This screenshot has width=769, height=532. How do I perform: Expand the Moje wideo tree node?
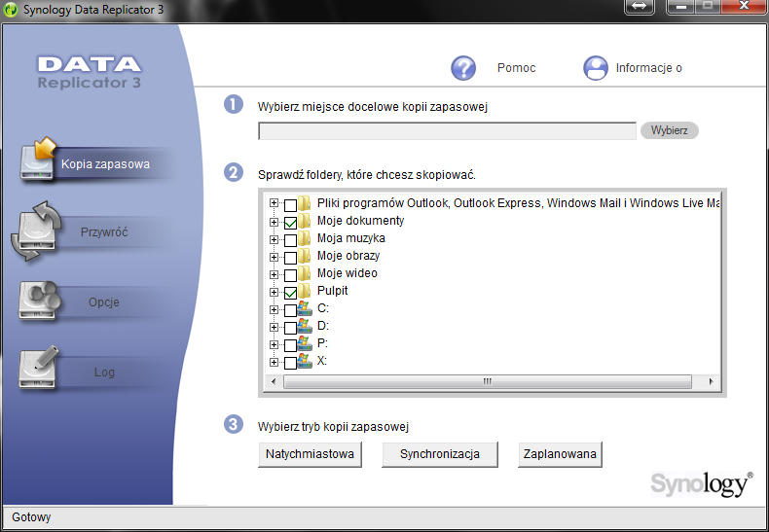pos(274,275)
